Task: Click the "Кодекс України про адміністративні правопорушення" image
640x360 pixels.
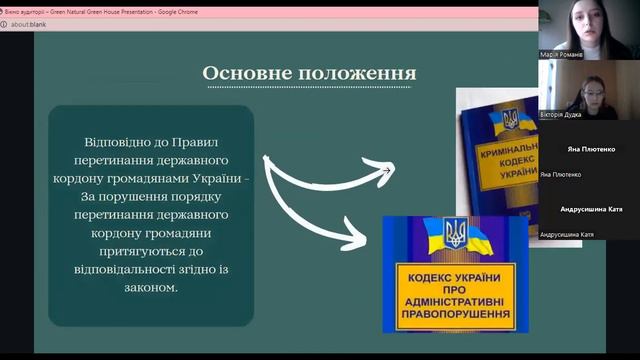Action: pyautogui.click(x=455, y=275)
